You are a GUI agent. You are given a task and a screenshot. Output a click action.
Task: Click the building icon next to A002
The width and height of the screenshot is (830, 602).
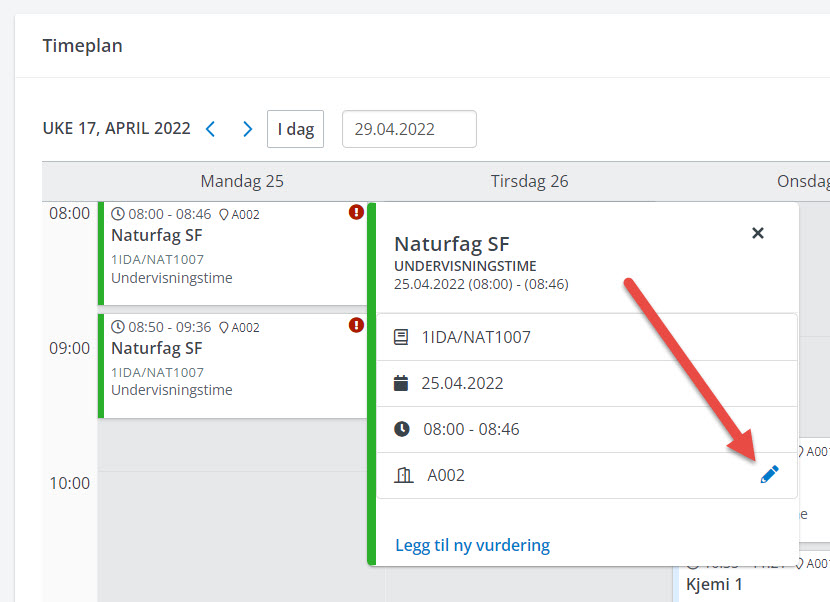404,475
